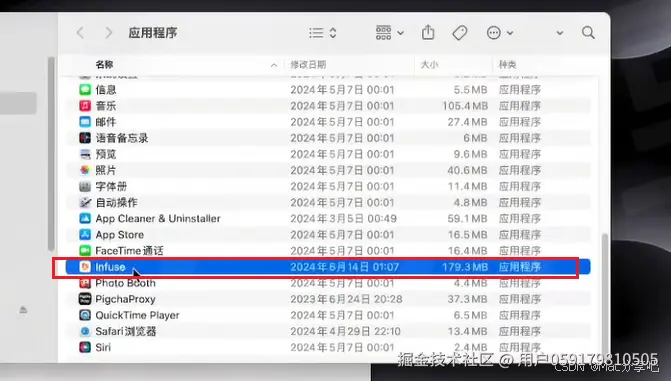671x381 pixels.
Task: Click the Infuse app icon
Action: pyautogui.click(x=85, y=267)
